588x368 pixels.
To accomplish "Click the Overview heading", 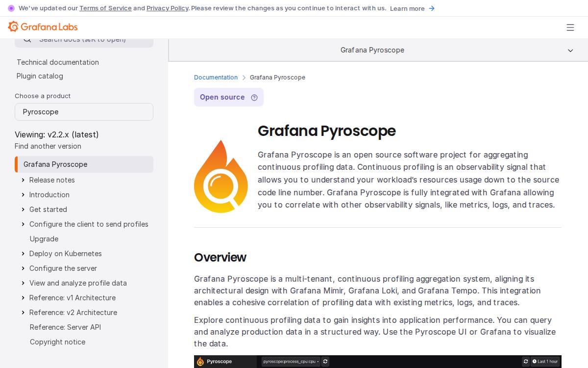I will tap(220, 258).
